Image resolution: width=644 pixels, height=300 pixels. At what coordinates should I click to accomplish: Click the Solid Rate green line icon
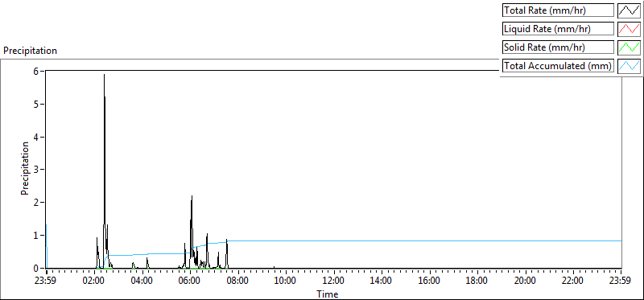[x=630, y=47]
